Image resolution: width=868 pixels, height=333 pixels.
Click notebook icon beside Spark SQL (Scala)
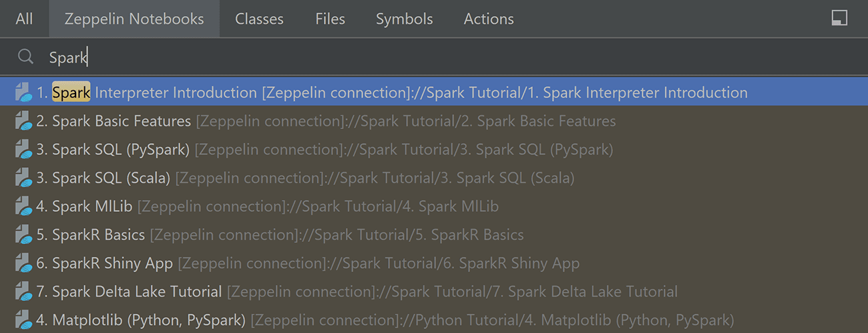click(x=23, y=179)
